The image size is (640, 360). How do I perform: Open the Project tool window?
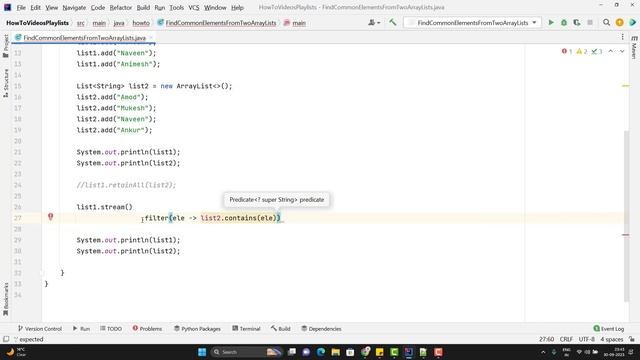pyautogui.click(x=6, y=46)
